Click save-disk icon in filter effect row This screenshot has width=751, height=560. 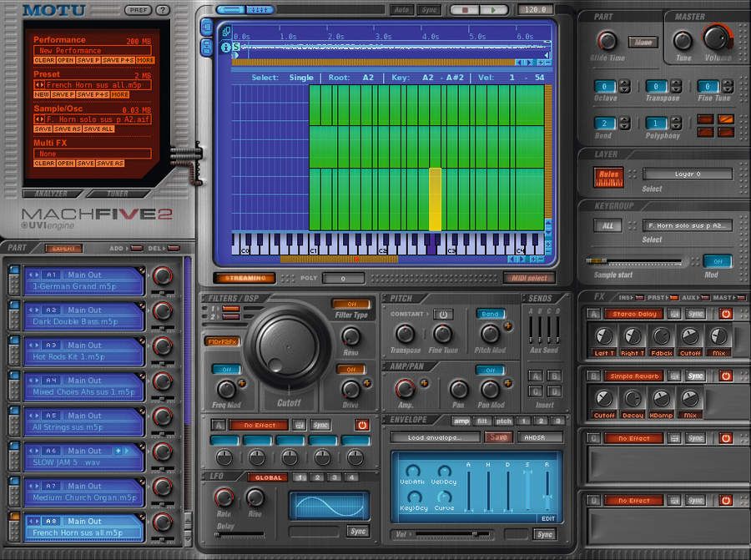(299, 425)
